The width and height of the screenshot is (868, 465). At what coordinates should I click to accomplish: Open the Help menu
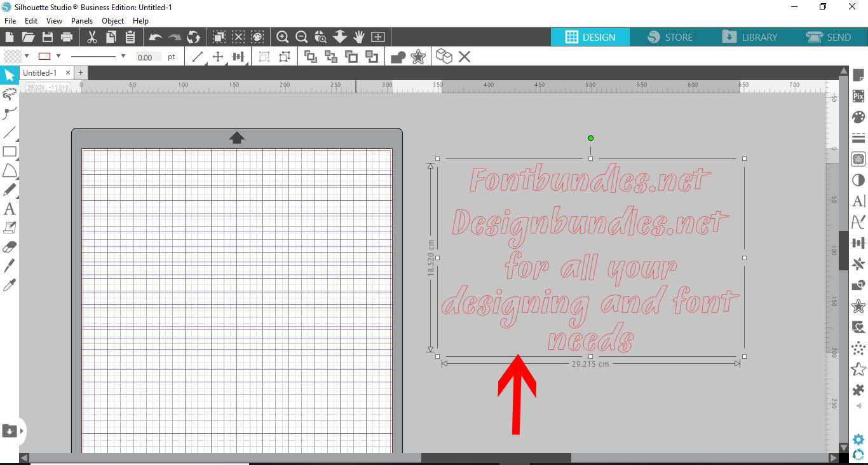pos(140,21)
